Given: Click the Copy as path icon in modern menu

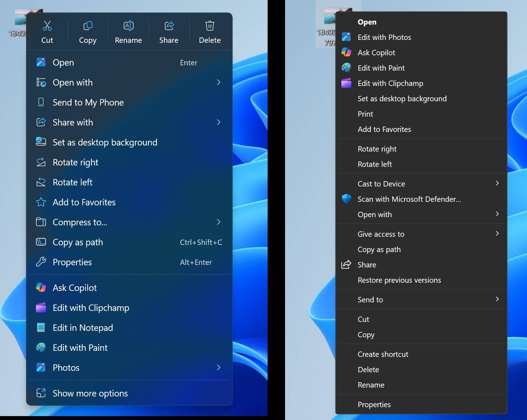Looking at the screenshot, I should (41, 242).
